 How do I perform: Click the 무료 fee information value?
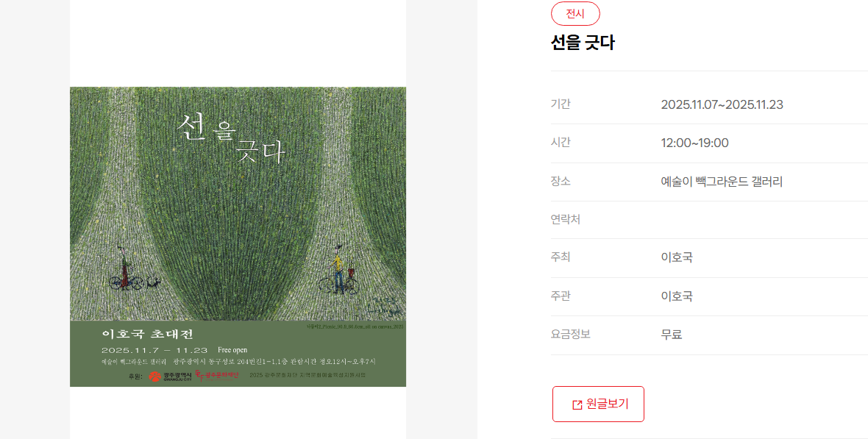672,335
